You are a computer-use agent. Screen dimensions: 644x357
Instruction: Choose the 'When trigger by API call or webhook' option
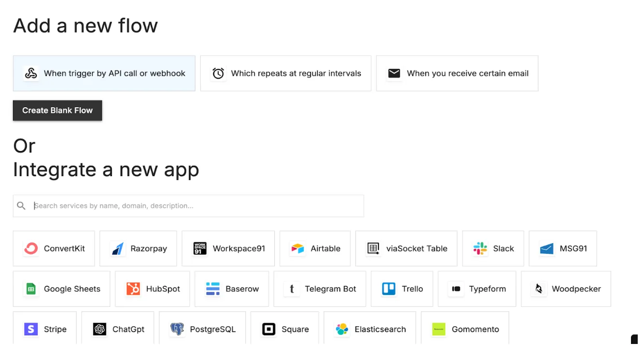click(104, 73)
